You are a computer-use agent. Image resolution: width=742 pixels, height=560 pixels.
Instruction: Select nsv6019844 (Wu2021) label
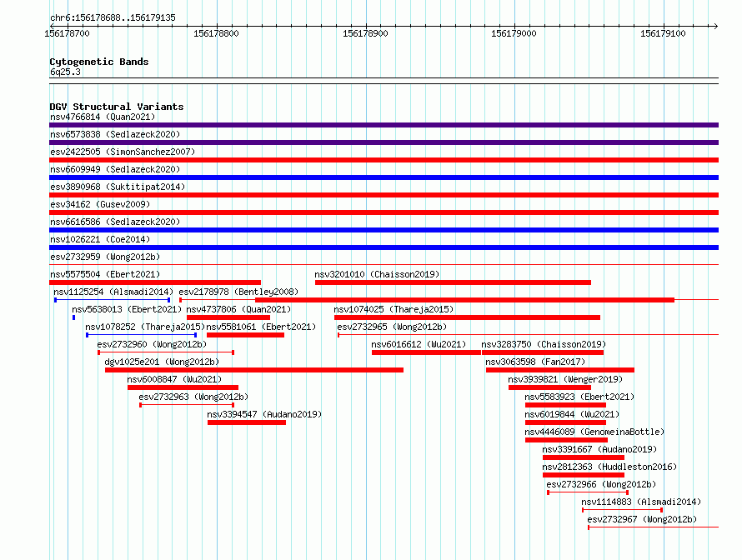(572, 414)
